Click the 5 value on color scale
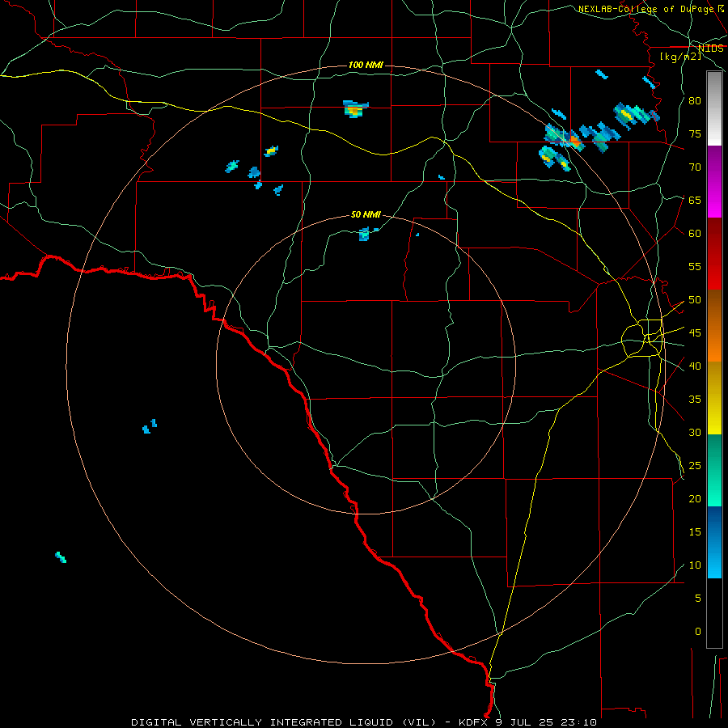Viewport: 728px width, 728px height. [698, 599]
